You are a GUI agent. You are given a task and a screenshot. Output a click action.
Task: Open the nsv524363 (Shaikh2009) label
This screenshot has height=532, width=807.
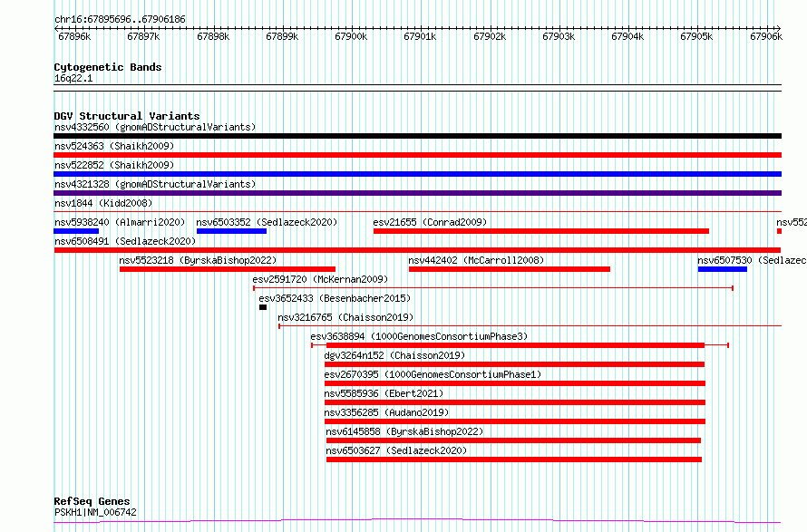pyautogui.click(x=114, y=146)
